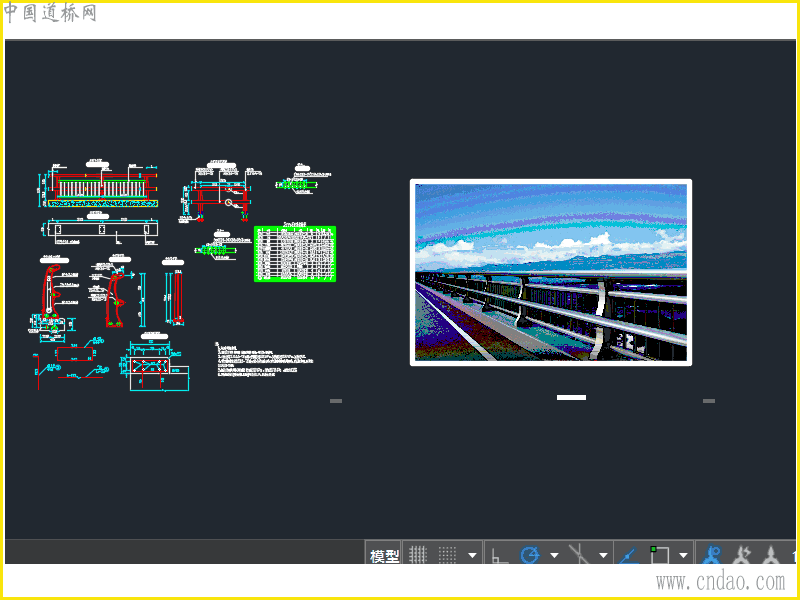
Task: Select the drawing notes text block
Action: [264, 360]
